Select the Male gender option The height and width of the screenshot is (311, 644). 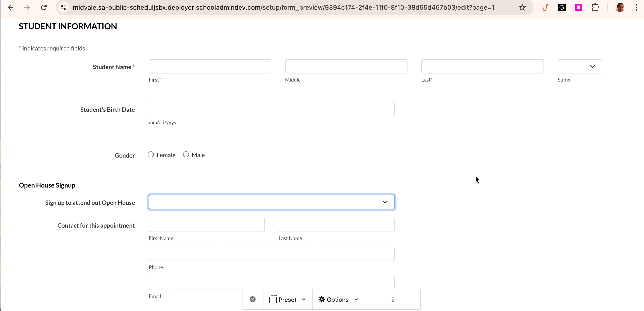pos(186,155)
